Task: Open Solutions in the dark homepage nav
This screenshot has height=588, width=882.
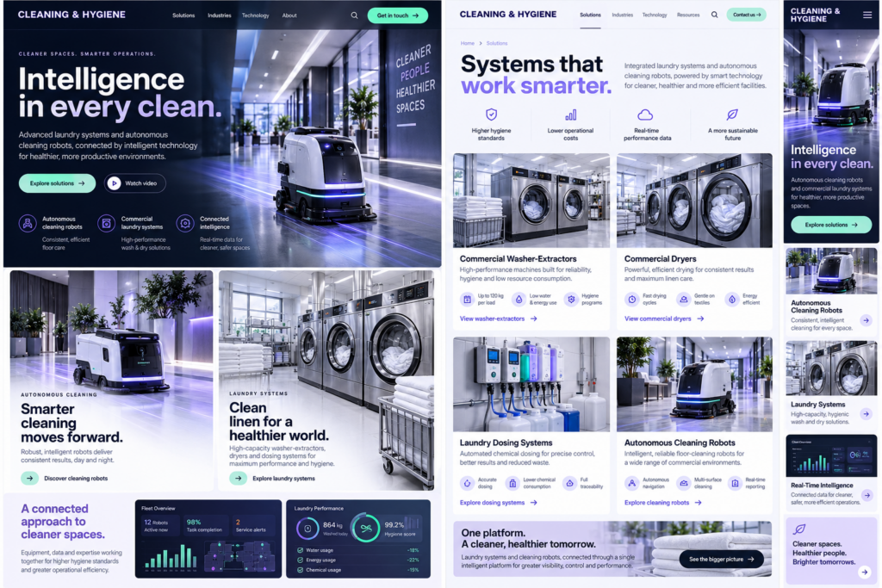Action: [183, 15]
